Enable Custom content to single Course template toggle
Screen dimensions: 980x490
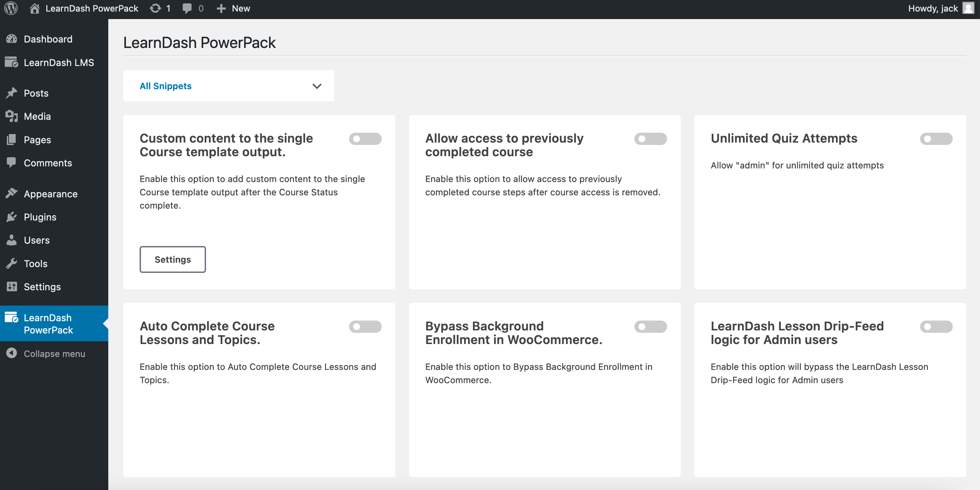click(365, 139)
